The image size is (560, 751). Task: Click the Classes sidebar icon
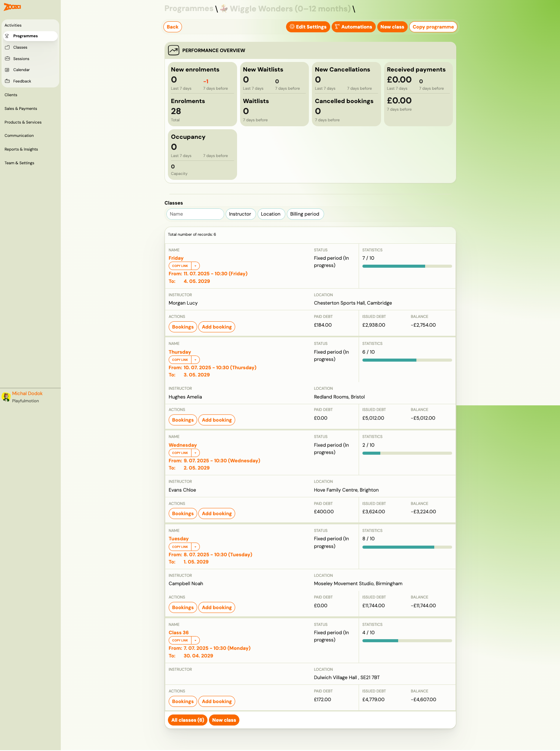point(7,48)
